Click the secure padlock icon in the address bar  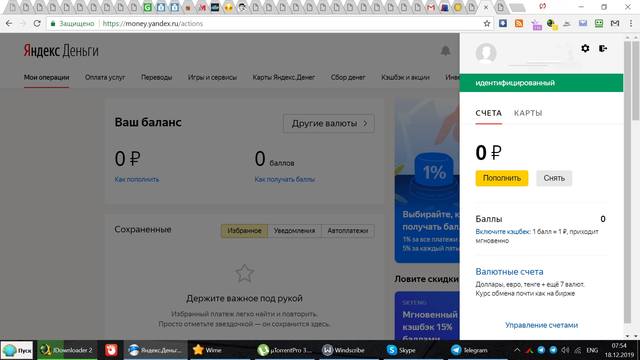53,24
